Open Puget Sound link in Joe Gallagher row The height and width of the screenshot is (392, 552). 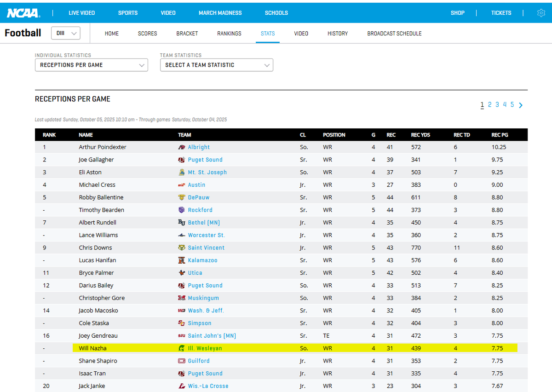(205, 160)
